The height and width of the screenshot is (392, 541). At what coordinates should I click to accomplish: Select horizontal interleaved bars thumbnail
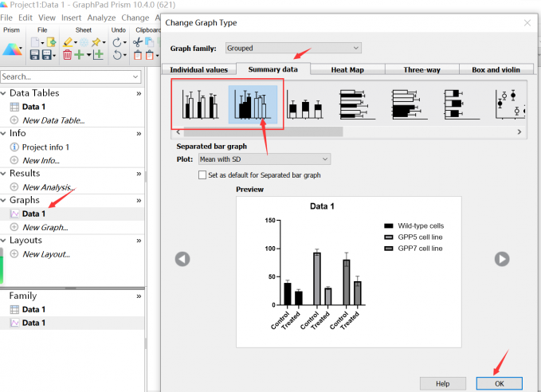[x=357, y=104]
